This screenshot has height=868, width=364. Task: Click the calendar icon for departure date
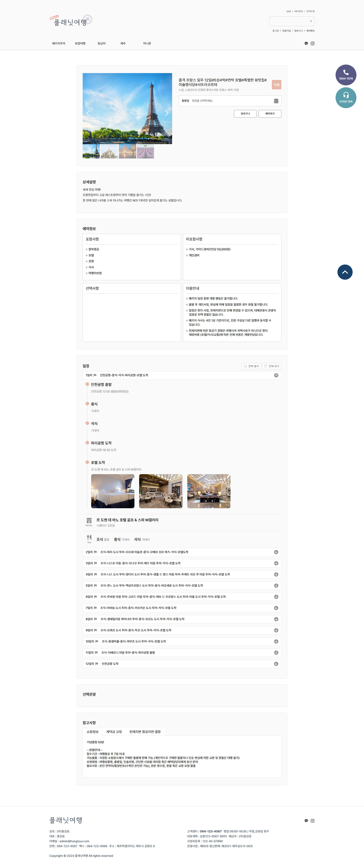pos(276,101)
